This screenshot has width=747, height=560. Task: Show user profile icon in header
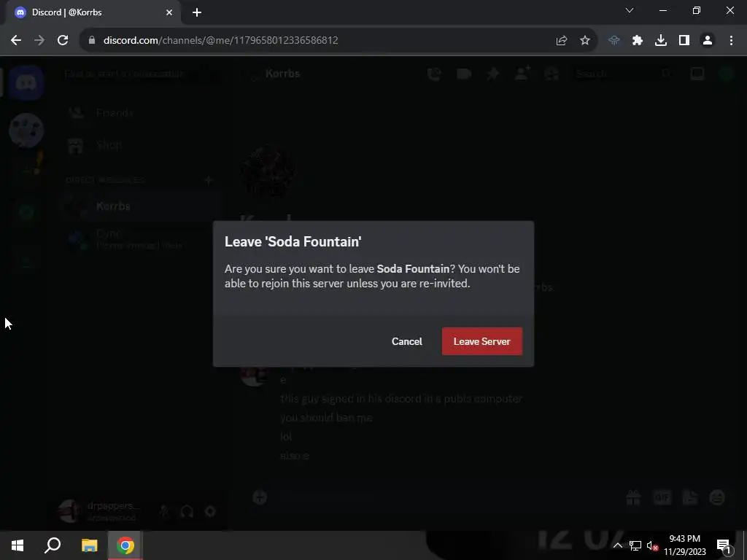(x=551, y=74)
